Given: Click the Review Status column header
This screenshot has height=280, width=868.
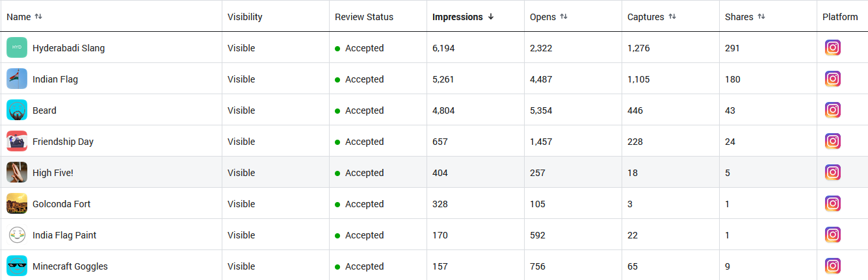Looking at the screenshot, I should [x=364, y=17].
